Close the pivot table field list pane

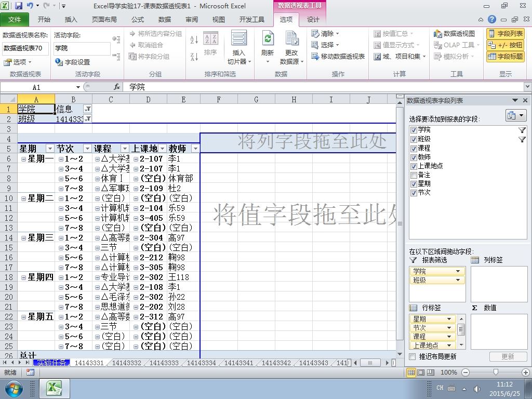(x=525, y=100)
